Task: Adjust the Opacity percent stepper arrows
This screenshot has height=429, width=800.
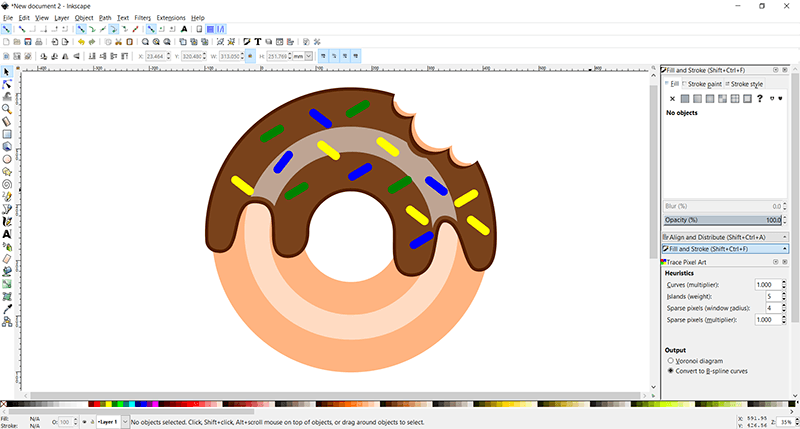Action: [785, 220]
